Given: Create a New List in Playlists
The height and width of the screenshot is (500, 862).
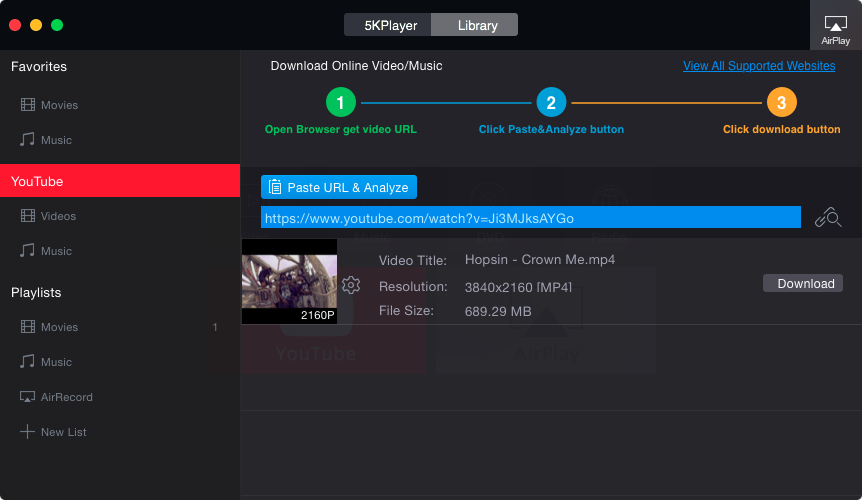Looking at the screenshot, I should point(63,432).
